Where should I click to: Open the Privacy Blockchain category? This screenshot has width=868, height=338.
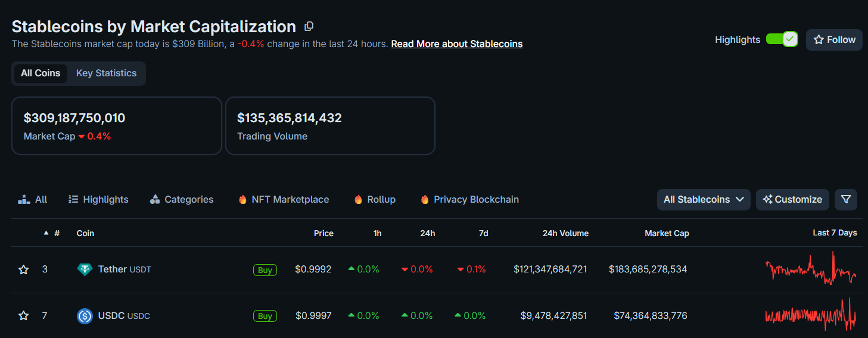(x=469, y=200)
